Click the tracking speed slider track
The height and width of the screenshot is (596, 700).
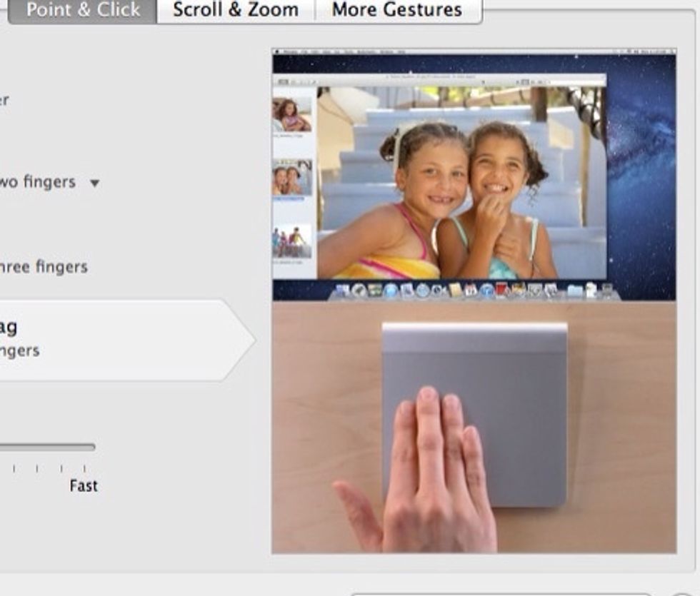click(x=46, y=448)
